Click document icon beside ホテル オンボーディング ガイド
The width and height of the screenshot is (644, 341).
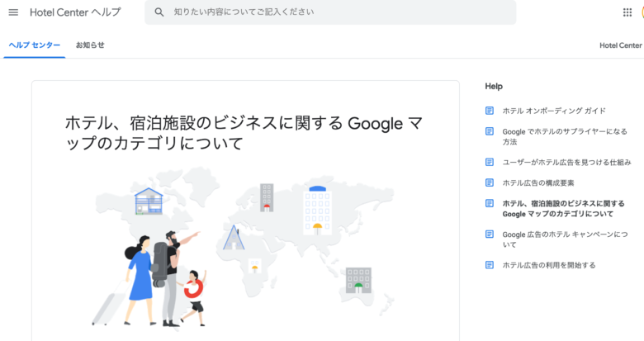click(489, 111)
